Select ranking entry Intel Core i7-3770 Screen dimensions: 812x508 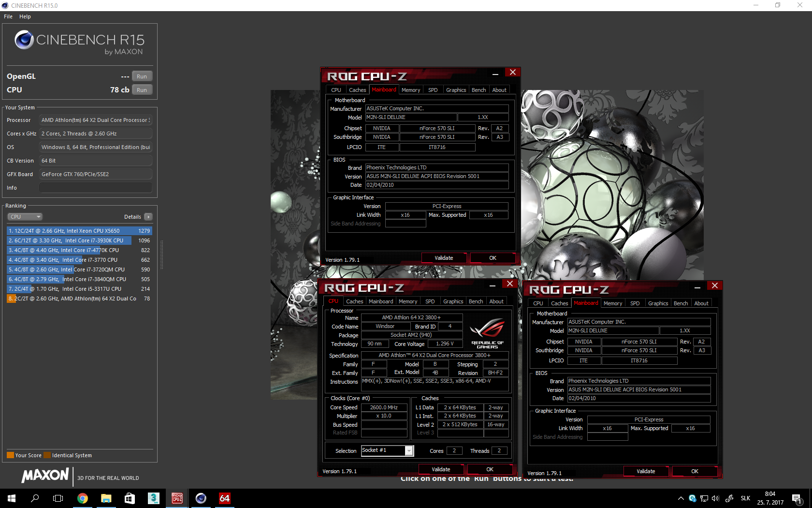(79, 260)
